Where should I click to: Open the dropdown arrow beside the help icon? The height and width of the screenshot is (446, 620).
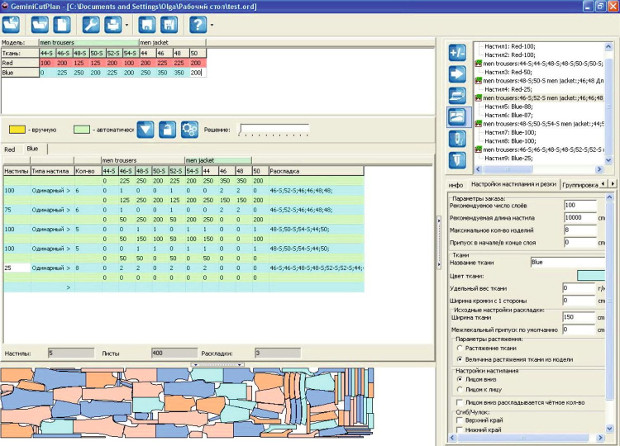click(213, 23)
